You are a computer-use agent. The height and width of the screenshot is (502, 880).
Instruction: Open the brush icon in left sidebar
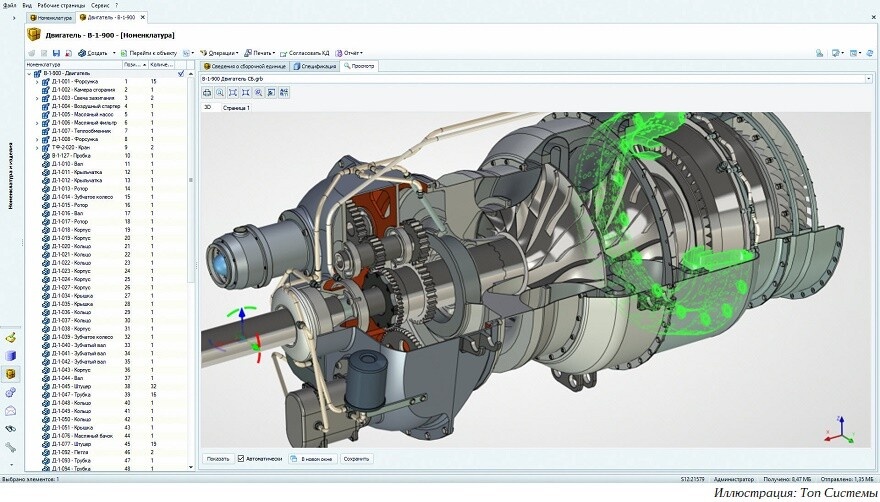11,337
